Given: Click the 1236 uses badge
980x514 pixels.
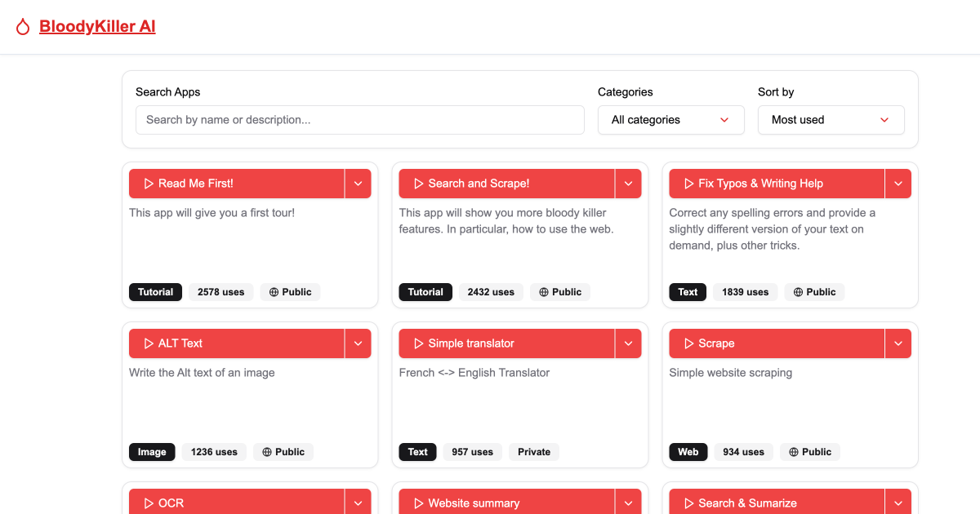Looking at the screenshot, I should click(x=214, y=452).
